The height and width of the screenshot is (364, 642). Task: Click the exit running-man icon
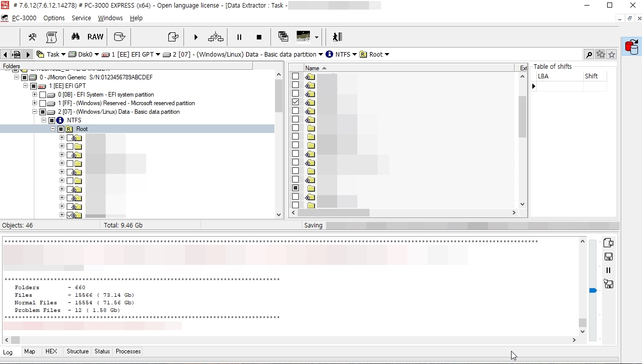[x=337, y=36]
